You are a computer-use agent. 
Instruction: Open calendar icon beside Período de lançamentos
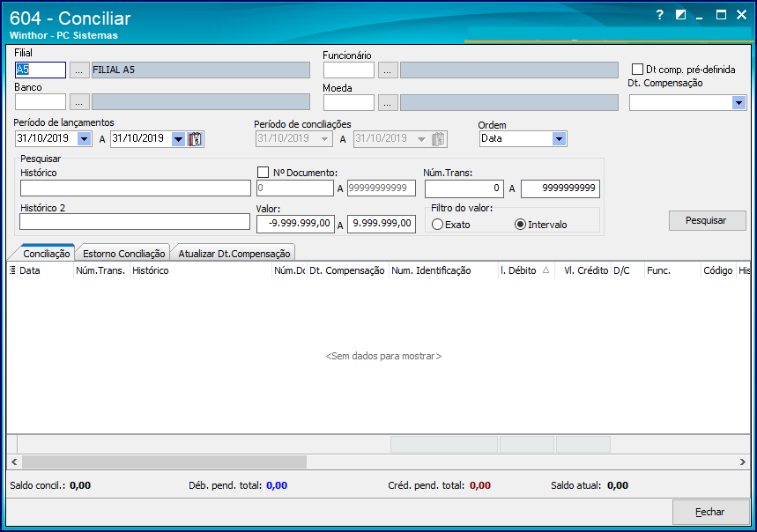coord(195,139)
